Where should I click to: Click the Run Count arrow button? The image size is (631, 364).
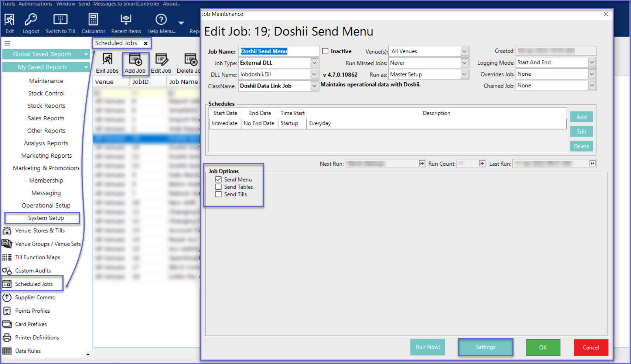482,164
